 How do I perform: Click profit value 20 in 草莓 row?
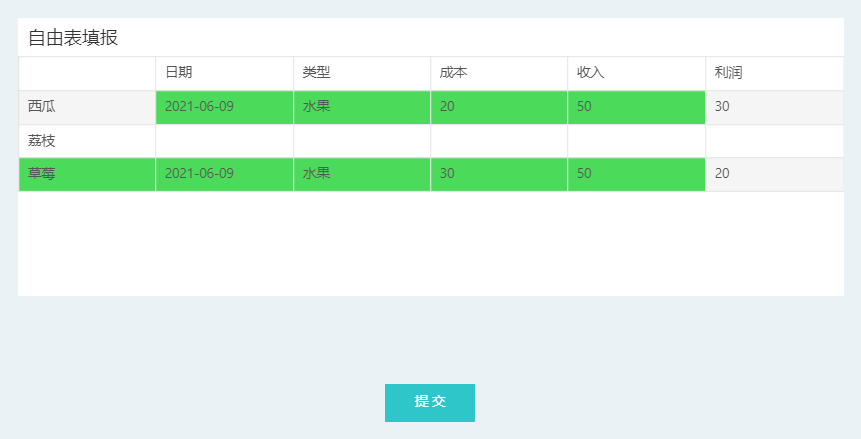pyautogui.click(x=774, y=174)
